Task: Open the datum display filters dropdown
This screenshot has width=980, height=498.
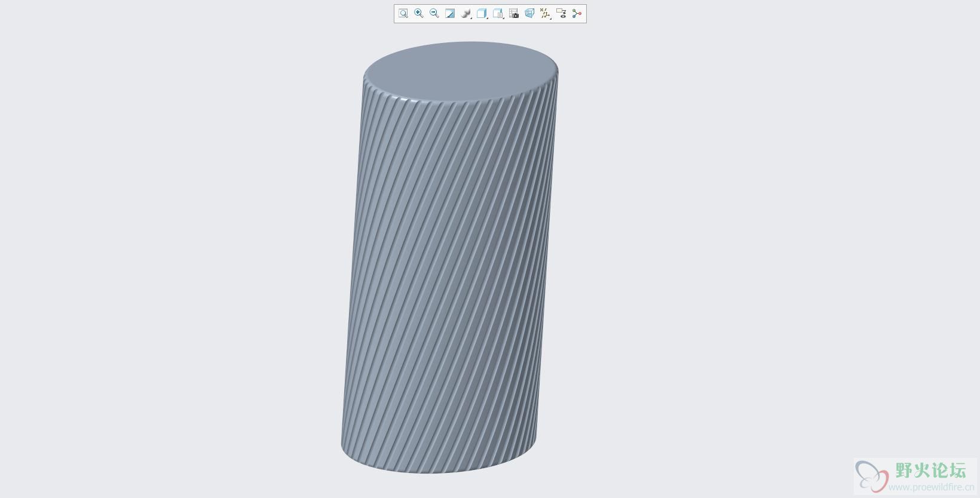Action: pyautogui.click(x=545, y=13)
